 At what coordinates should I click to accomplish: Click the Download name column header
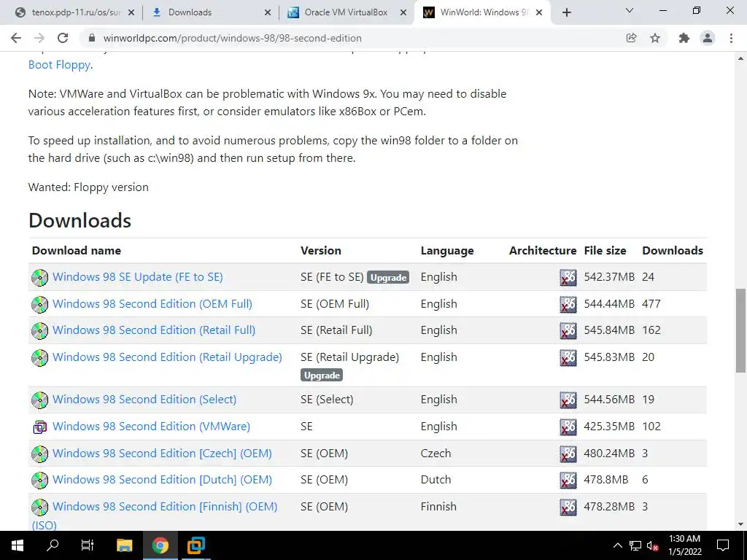(76, 251)
